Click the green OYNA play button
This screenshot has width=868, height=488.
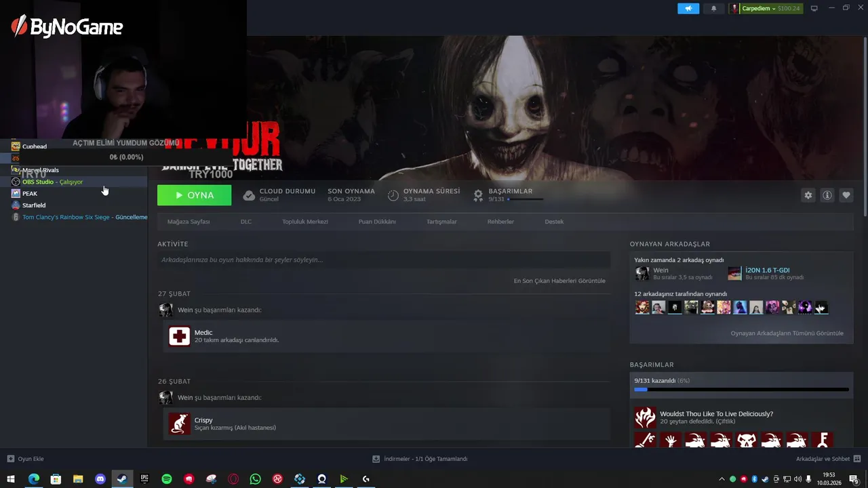pyautogui.click(x=194, y=195)
